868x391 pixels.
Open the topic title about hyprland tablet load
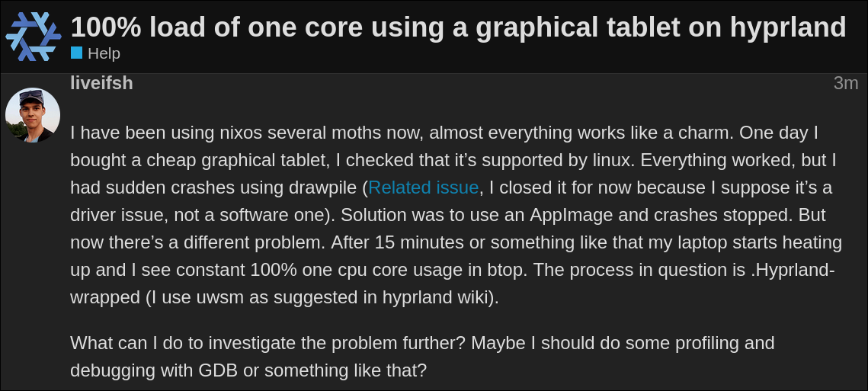click(458, 27)
